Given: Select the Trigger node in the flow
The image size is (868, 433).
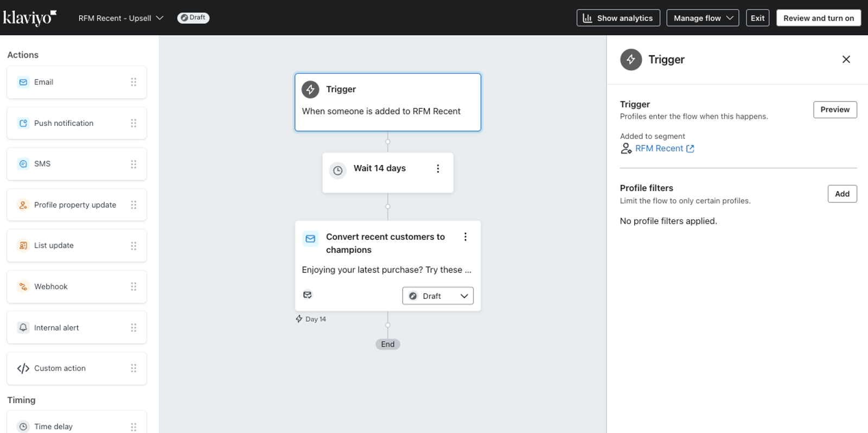Looking at the screenshot, I should [388, 102].
